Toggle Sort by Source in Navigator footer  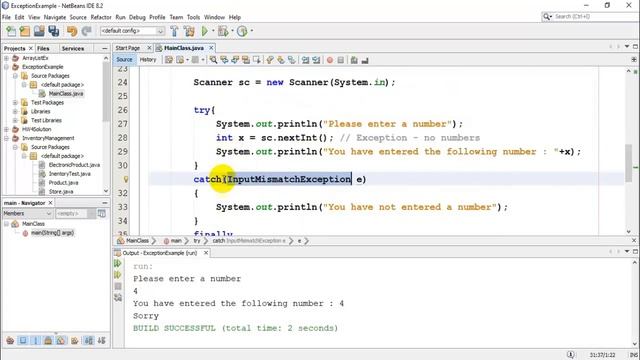pos(101,340)
